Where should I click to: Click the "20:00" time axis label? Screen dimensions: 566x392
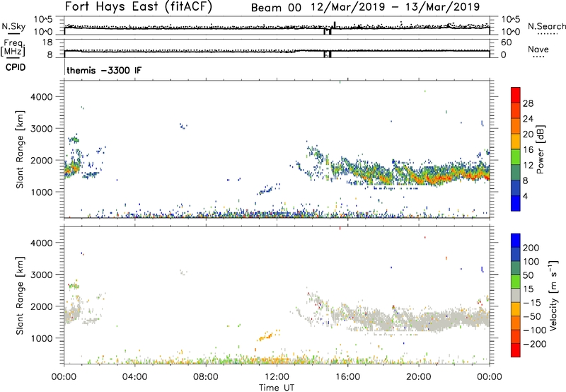(419, 377)
